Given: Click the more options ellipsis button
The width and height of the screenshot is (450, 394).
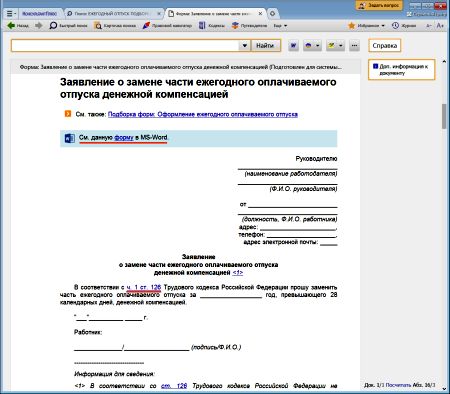Looking at the screenshot, I should pyautogui.click(x=354, y=46).
